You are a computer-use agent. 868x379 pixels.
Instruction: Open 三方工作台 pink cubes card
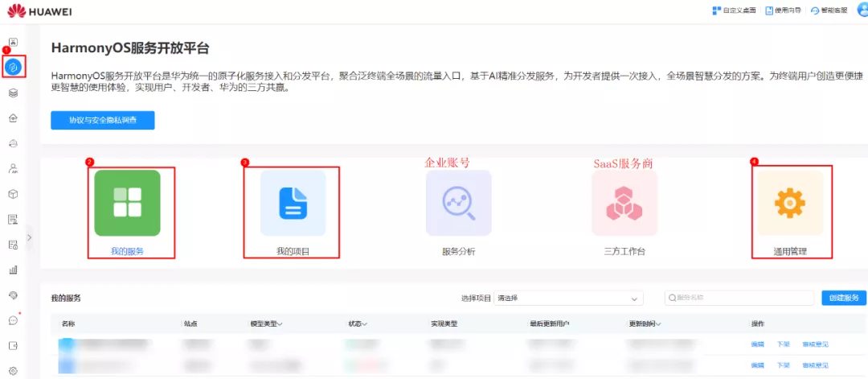[624, 212]
